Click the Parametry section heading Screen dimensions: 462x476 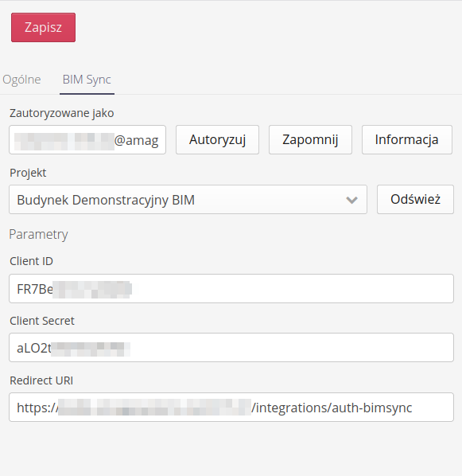click(x=38, y=234)
